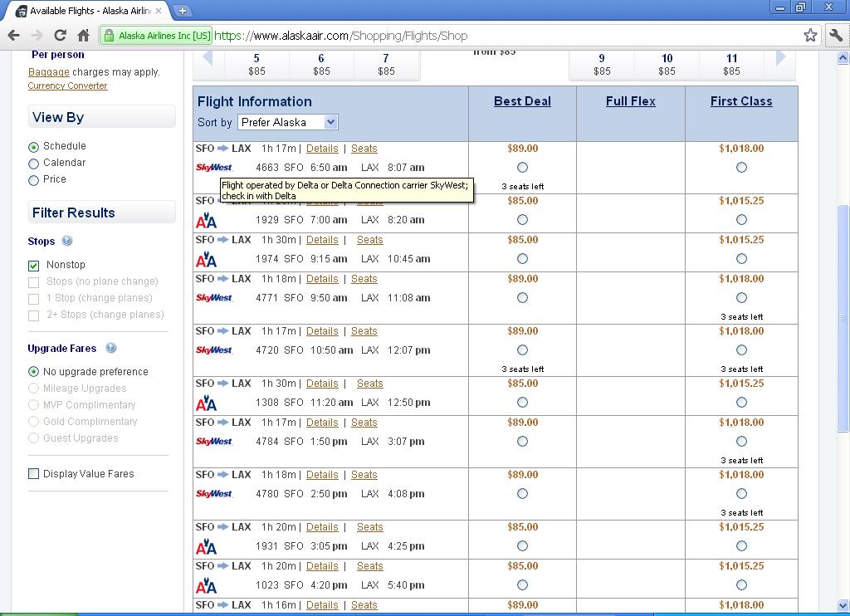Click the scrollbar down arrow
Viewport: 850px width, 616px height.
[843, 604]
